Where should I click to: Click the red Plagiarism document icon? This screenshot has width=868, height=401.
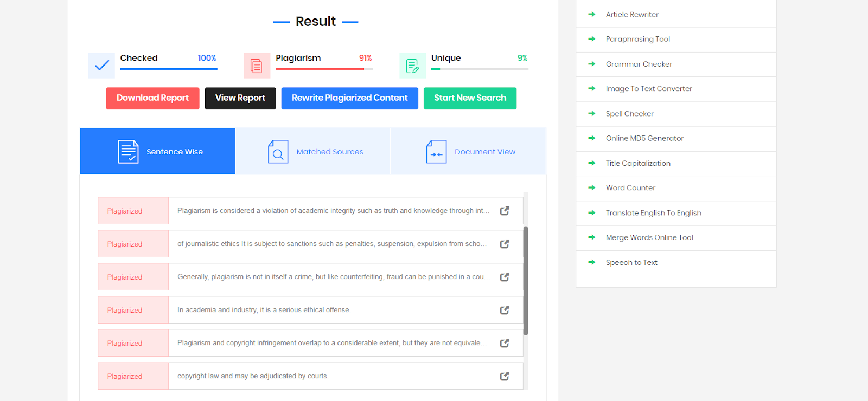(x=257, y=66)
